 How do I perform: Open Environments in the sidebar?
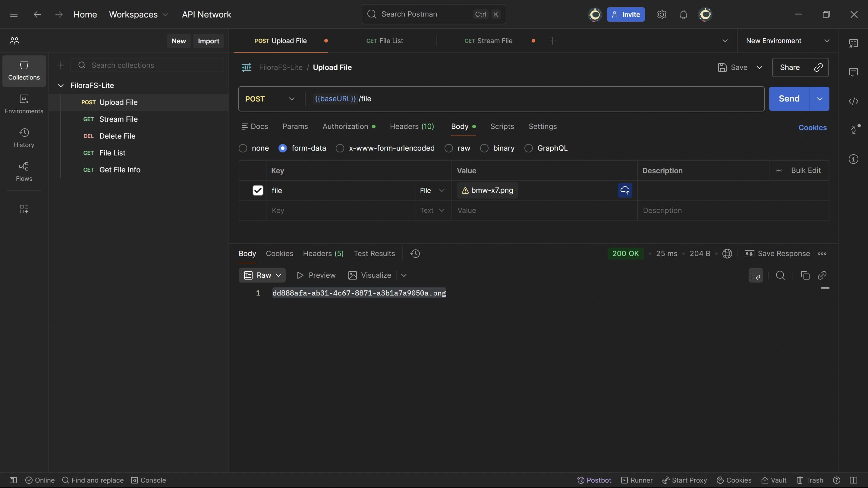(x=24, y=105)
